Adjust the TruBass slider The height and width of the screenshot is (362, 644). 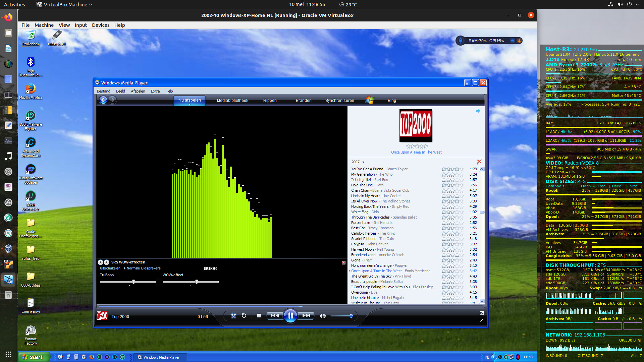[x=133, y=282]
